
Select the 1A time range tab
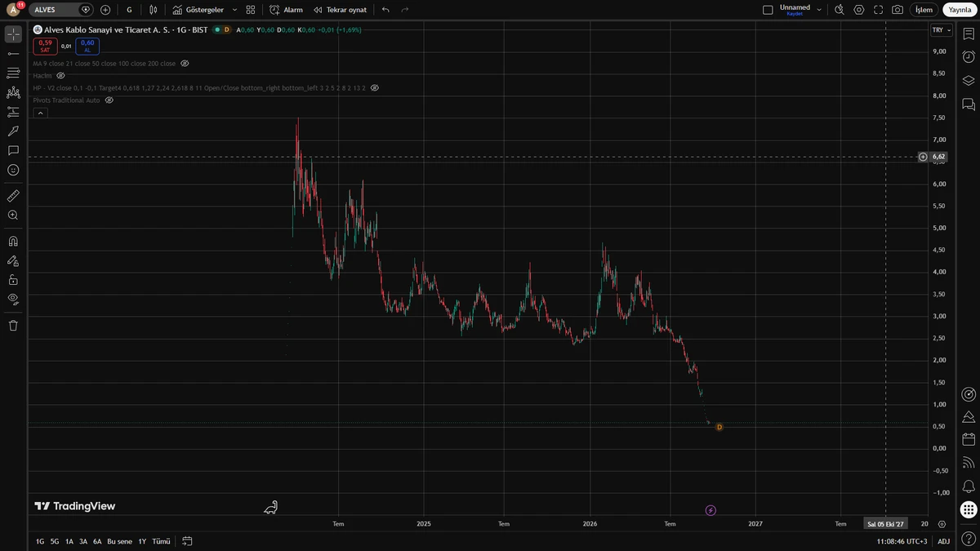point(69,541)
